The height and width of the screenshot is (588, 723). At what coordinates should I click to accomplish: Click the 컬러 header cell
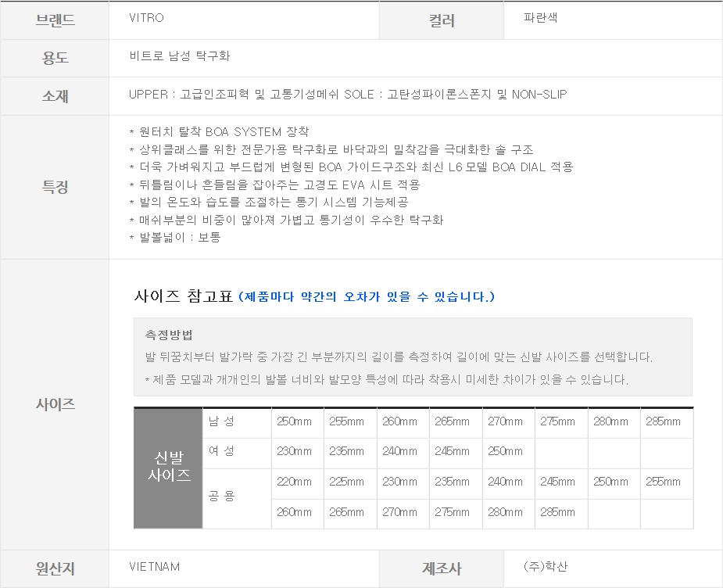[x=442, y=20]
